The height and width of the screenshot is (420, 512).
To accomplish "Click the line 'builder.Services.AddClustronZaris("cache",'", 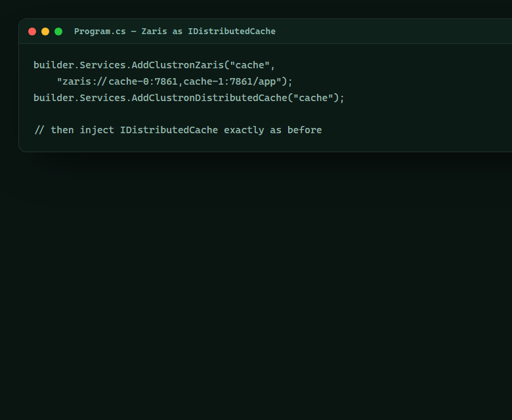I will click(154, 65).
